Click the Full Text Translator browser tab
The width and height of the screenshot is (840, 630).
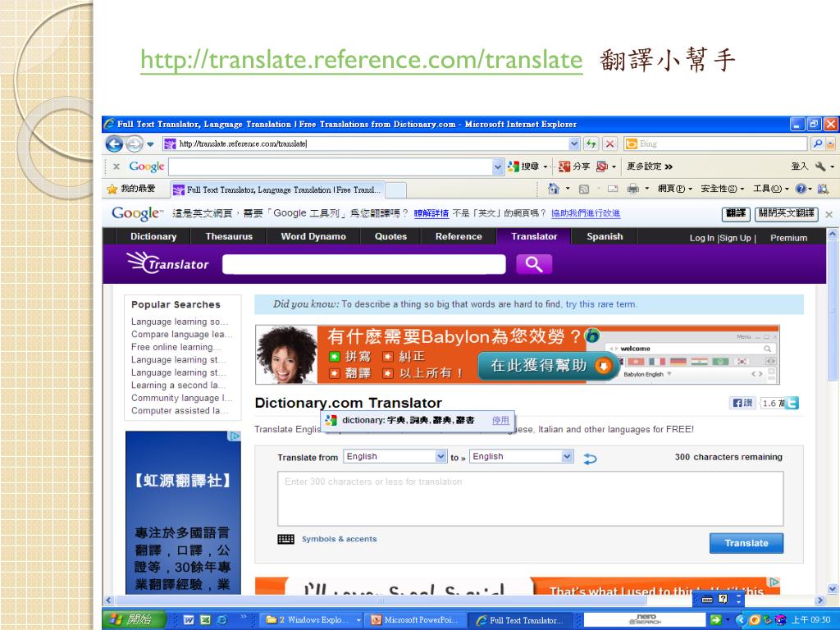277,189
